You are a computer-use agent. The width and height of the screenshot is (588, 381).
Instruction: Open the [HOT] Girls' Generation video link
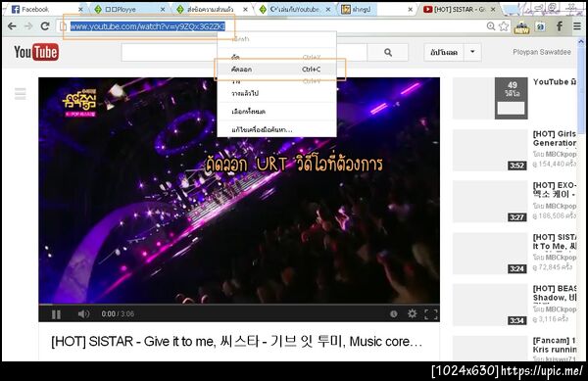[555, 139]
